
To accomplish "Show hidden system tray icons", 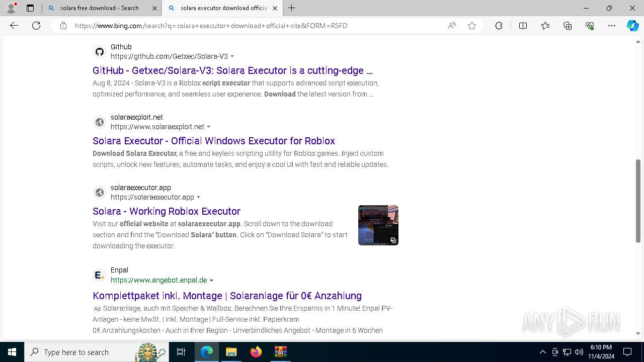I will click(542, 352).
